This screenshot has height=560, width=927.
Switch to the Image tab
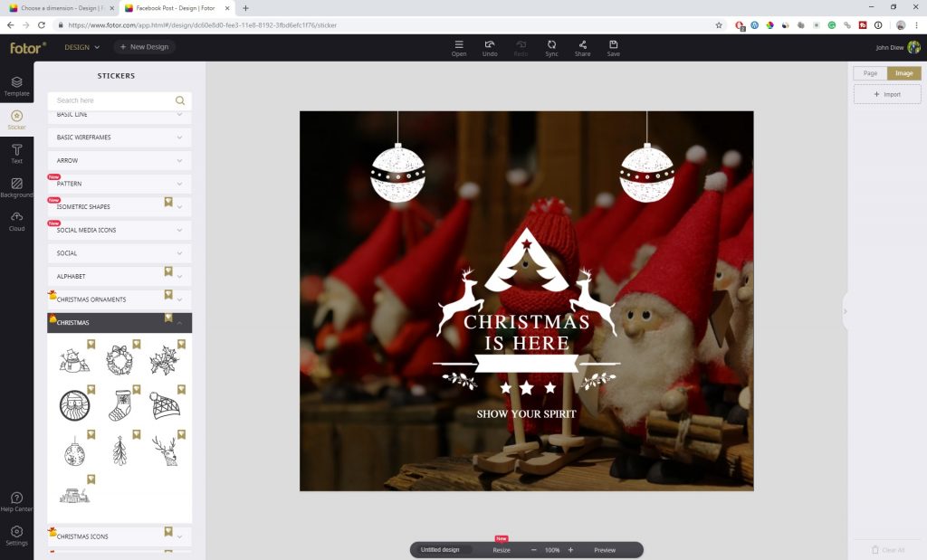click(904, 73)
